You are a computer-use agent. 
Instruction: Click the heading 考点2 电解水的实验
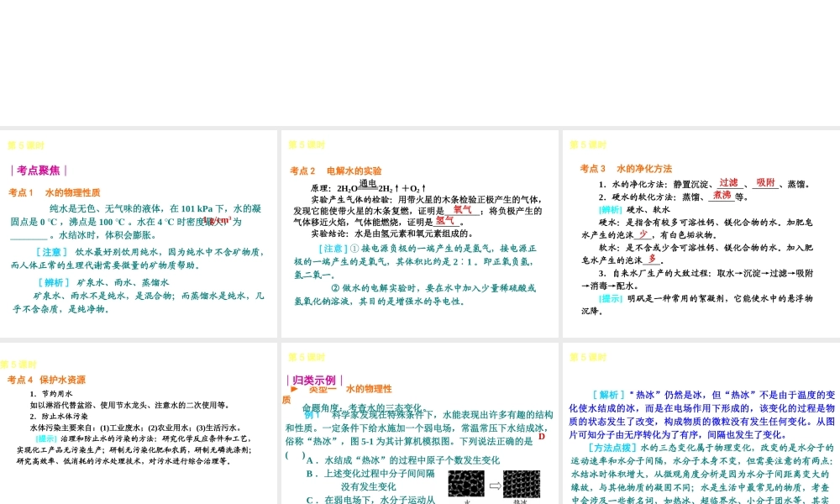pyautogui.click(x=335, y=171)
